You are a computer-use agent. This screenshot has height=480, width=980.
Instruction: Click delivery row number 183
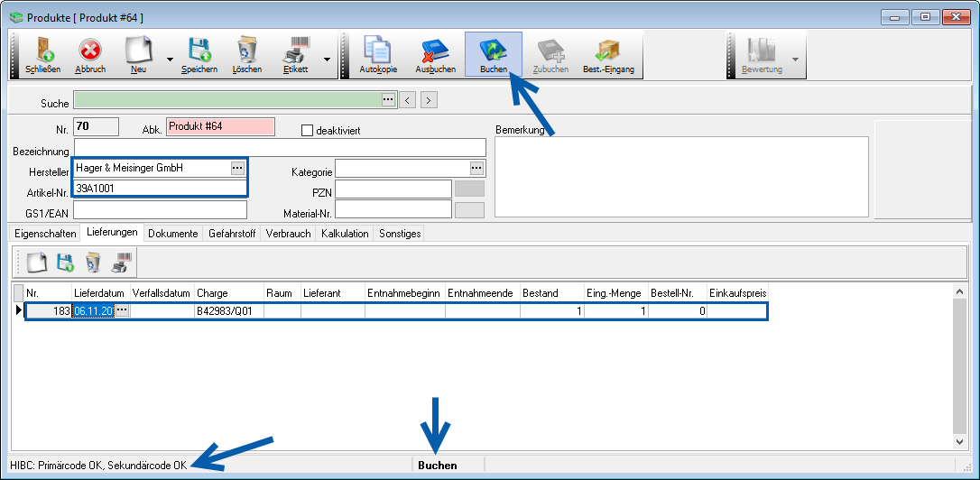(x=48, y=310)
